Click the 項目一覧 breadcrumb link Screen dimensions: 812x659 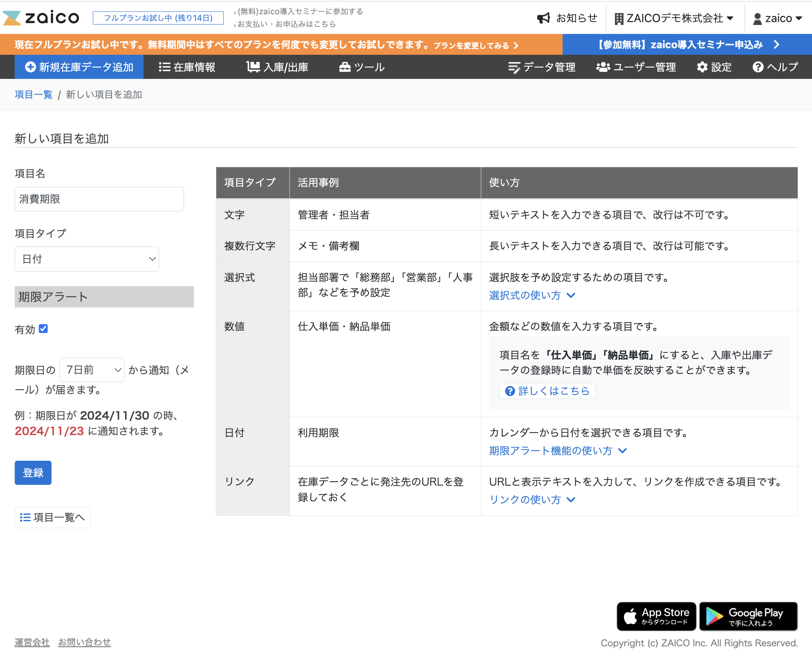(x=34, y=94)
